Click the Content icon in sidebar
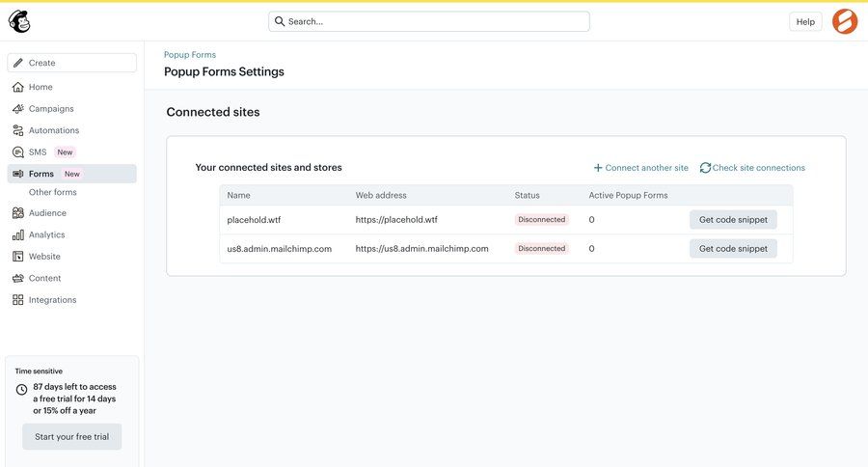The image size is (868, 467). 18,278
